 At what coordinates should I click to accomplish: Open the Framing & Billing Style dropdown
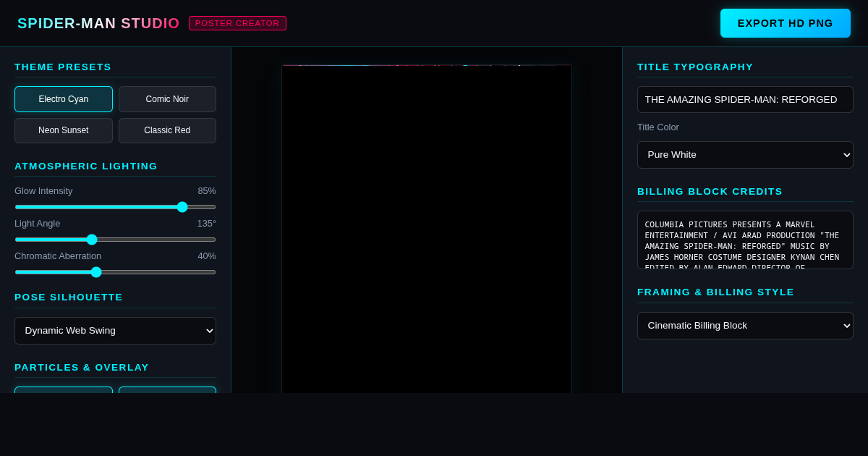pyautogui.click(x=745, y=326)
